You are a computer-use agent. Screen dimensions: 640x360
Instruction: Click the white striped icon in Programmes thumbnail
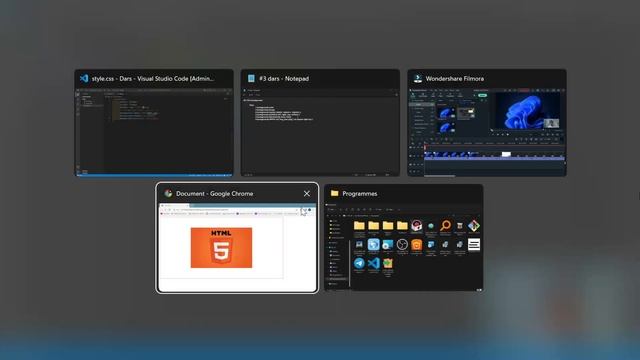(x=474, y=244)
